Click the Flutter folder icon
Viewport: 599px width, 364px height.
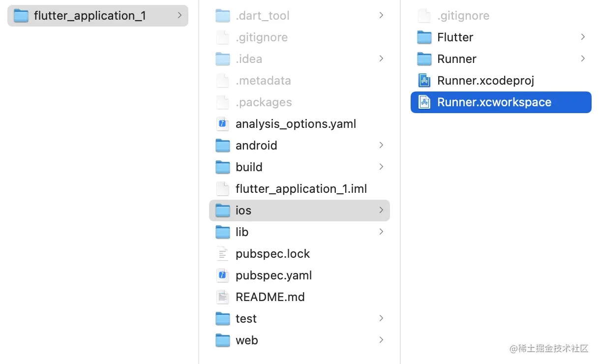click(x=424, y=37)
